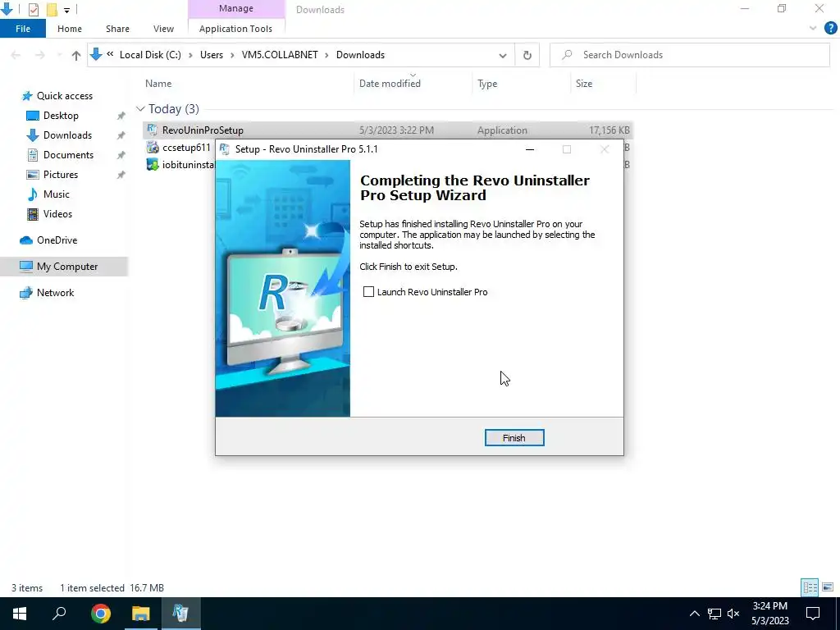Click the Search Downloads field

click(x=689, y=55)
